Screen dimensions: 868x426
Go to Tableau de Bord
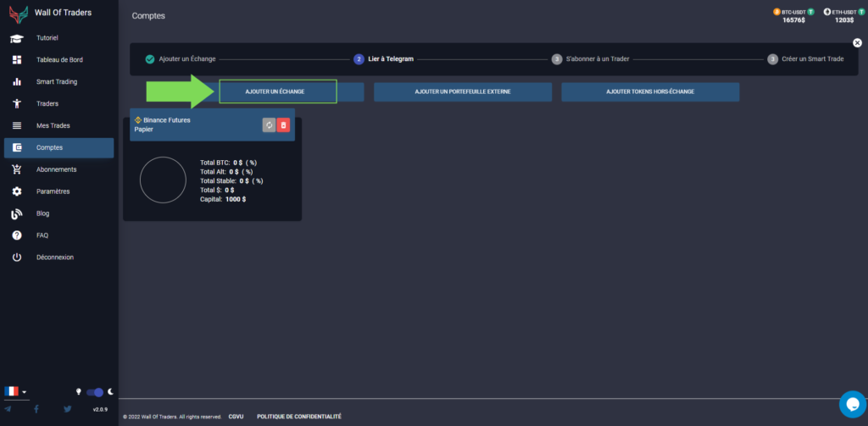[x=59, y=60]
